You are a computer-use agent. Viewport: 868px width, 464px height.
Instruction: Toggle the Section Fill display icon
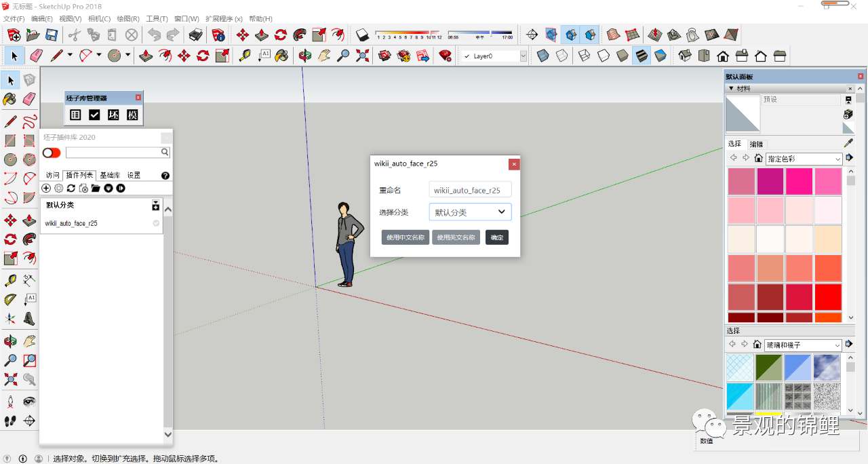(x=590, y=35)
